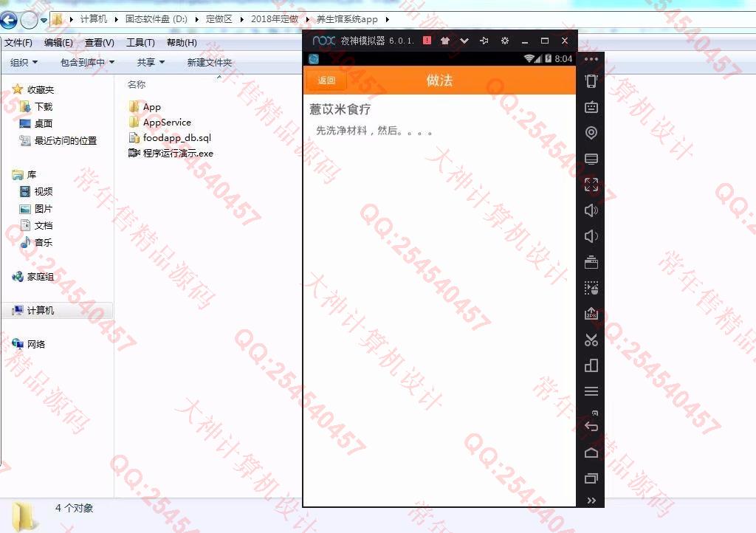Open Nox virtual location icon
This screenshot has width=756, height=533.
[591, 133]
